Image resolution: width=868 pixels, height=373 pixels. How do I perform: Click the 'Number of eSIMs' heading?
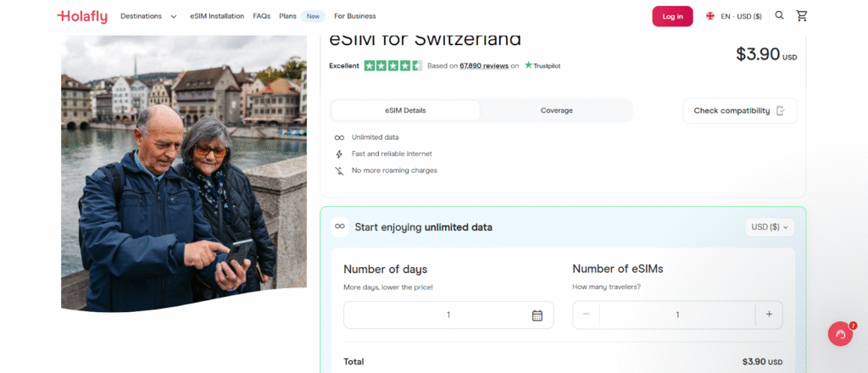(618, 269)
